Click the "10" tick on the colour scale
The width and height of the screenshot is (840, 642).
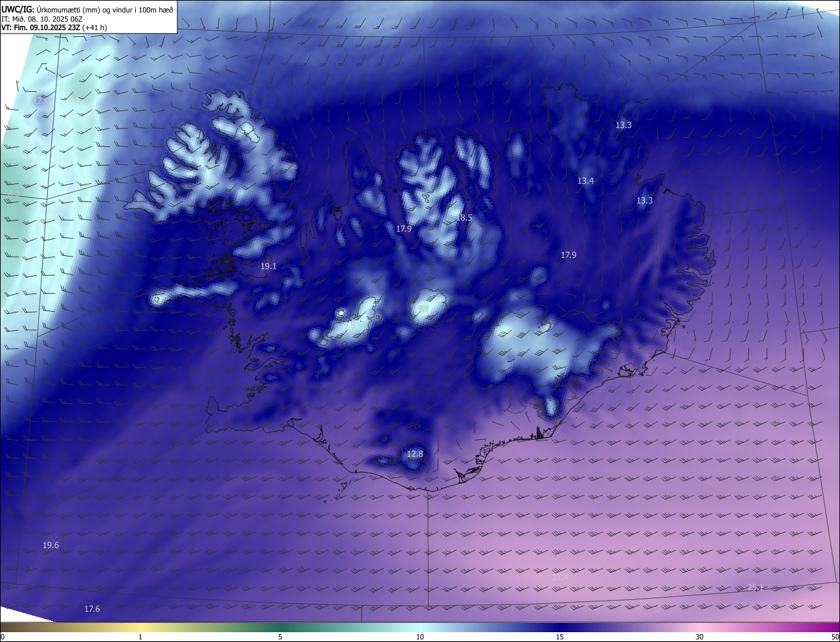click(420, 637)
